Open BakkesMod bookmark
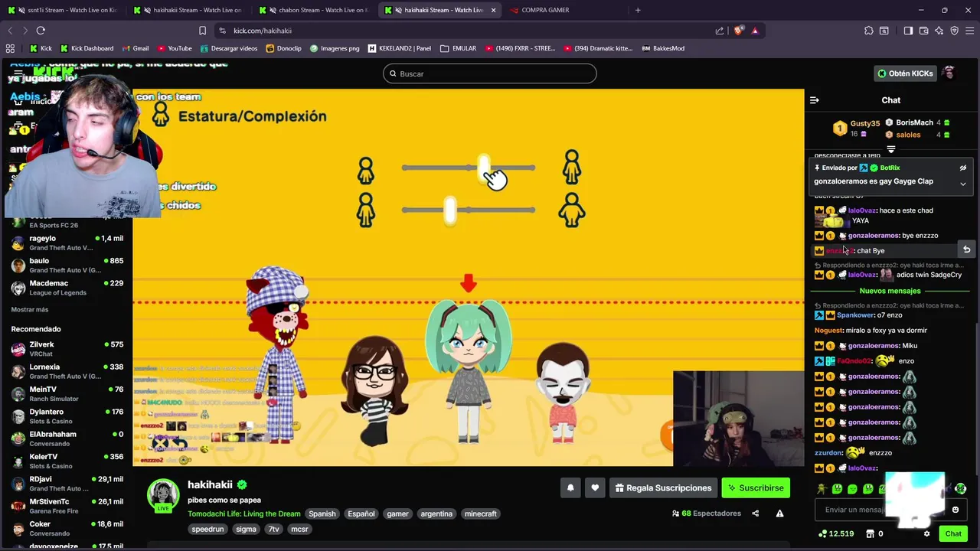 click(663, 48)
